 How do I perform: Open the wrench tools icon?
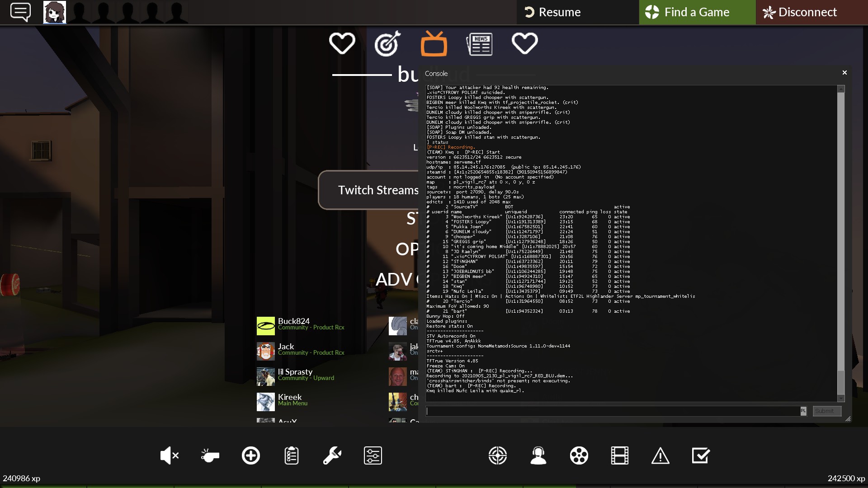(332, 455)
